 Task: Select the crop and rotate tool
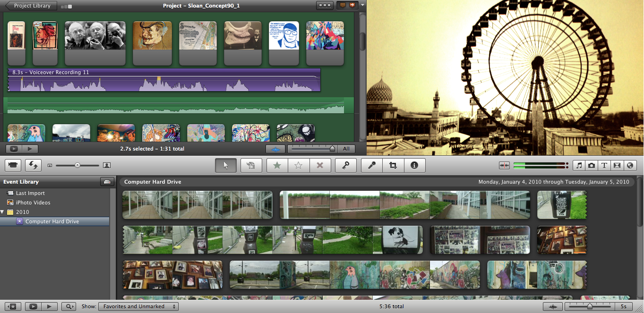[393, 165]
